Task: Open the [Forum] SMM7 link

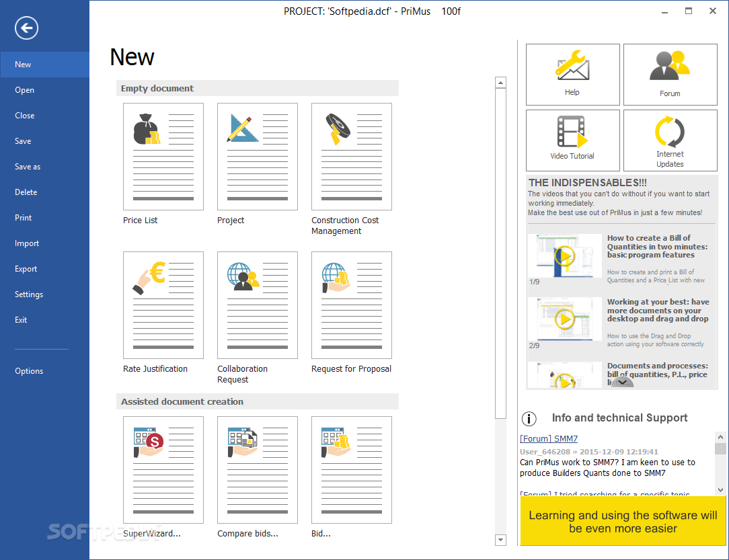Action: pos(549,439)
